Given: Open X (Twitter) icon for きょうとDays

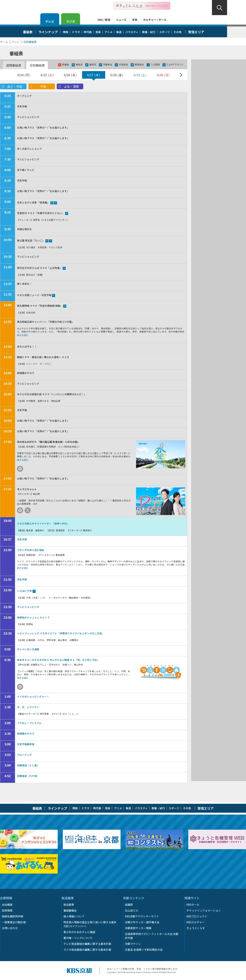Looking at the screenshot, I should pos(27,511).
